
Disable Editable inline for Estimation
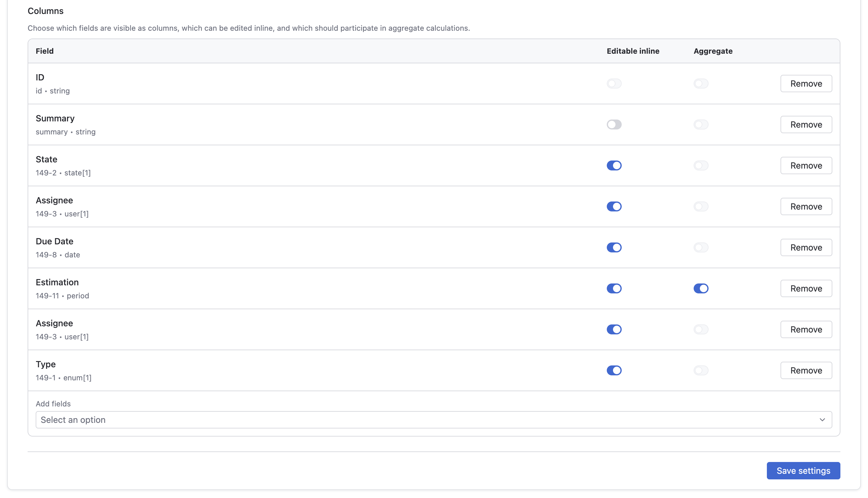coord(614,288)
